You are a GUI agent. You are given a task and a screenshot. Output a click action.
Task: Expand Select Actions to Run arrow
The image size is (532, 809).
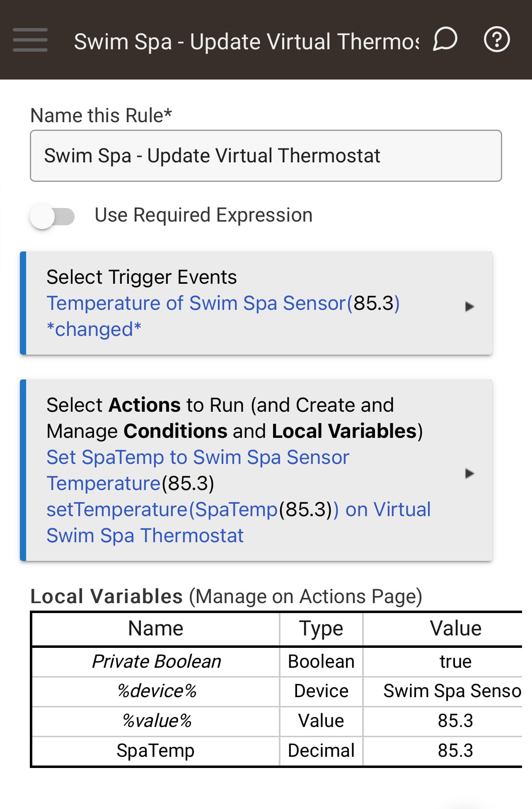point(469,473)
